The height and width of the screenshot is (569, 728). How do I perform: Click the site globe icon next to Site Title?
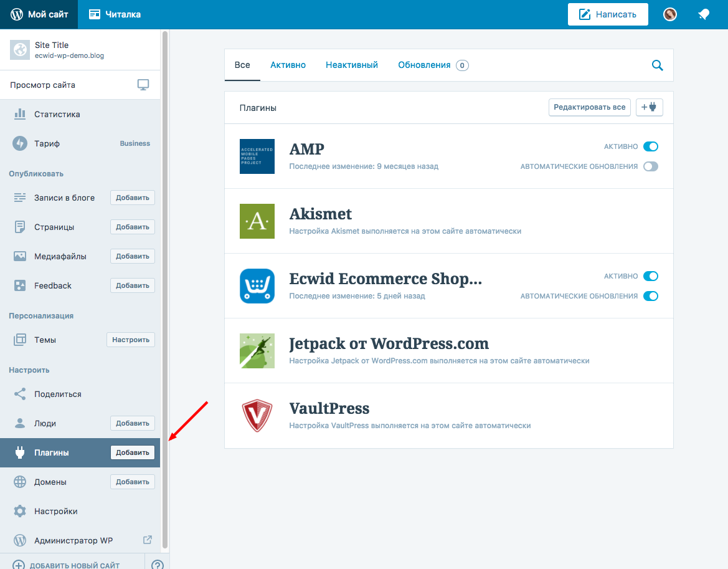click(x=20, y=50)
